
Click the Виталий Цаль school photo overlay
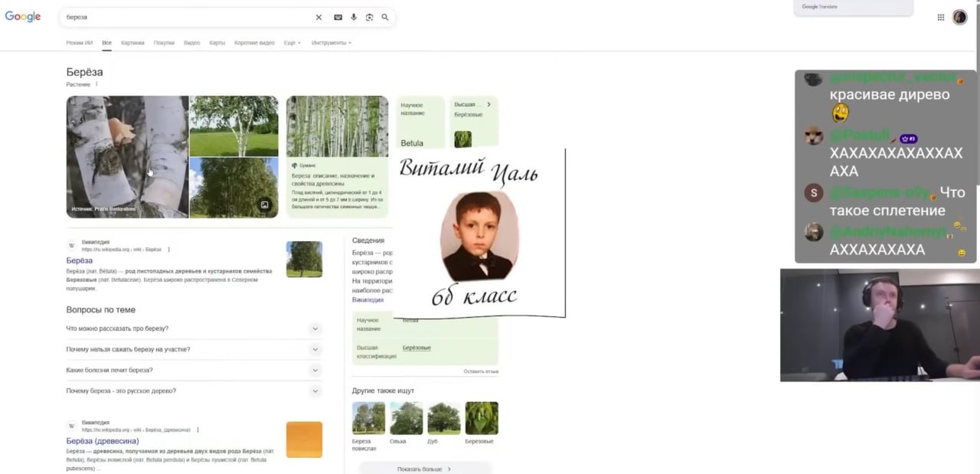479,233
